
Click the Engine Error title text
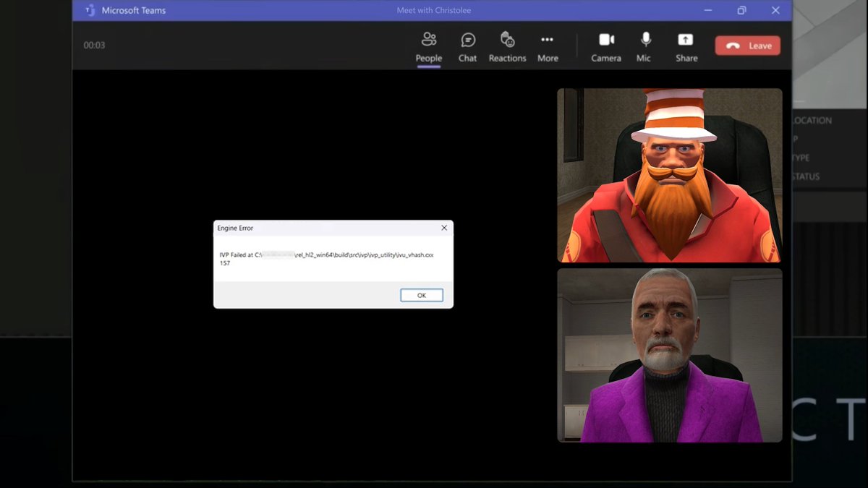click(235, 228)
